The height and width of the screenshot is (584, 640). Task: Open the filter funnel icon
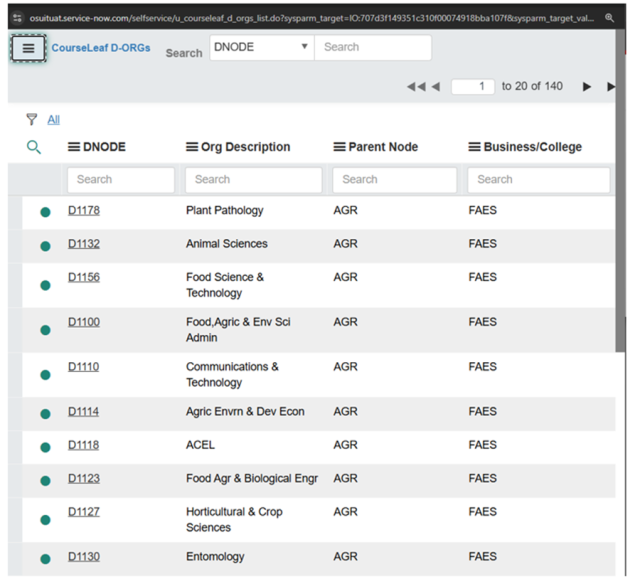(31, 119)
